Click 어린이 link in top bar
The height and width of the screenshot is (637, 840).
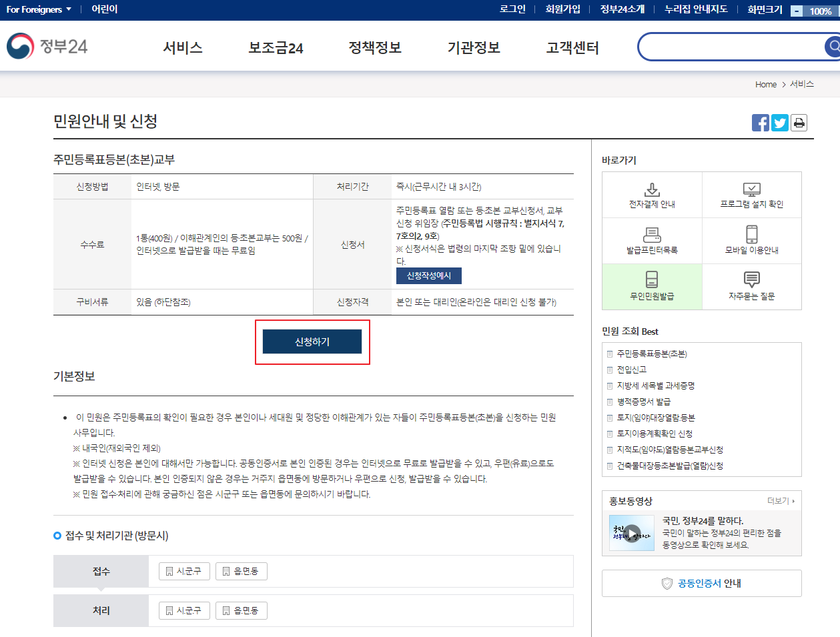click(x=105, y=9)
